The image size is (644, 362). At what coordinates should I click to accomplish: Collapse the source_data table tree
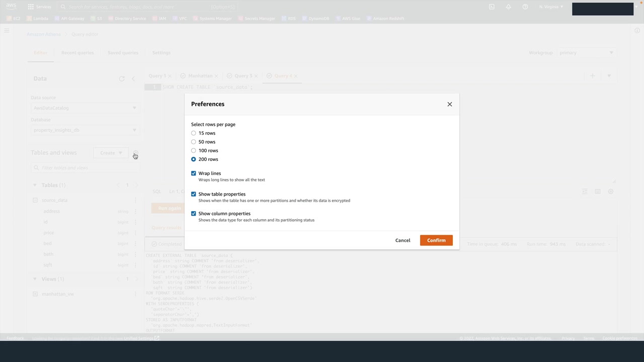point(35,200)
